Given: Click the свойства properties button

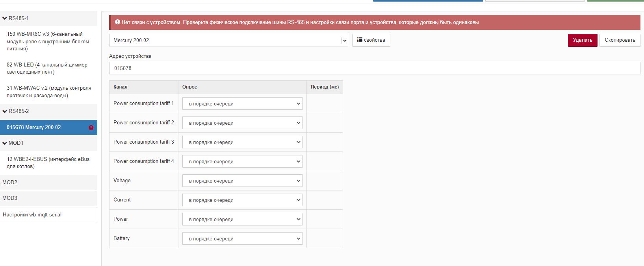Looking at the screenshot, I should click(371, 40).
